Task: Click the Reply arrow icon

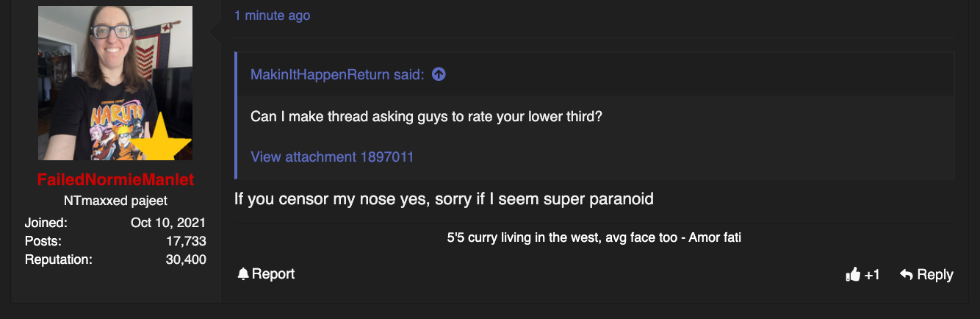Action: click(x=907, y=274)
